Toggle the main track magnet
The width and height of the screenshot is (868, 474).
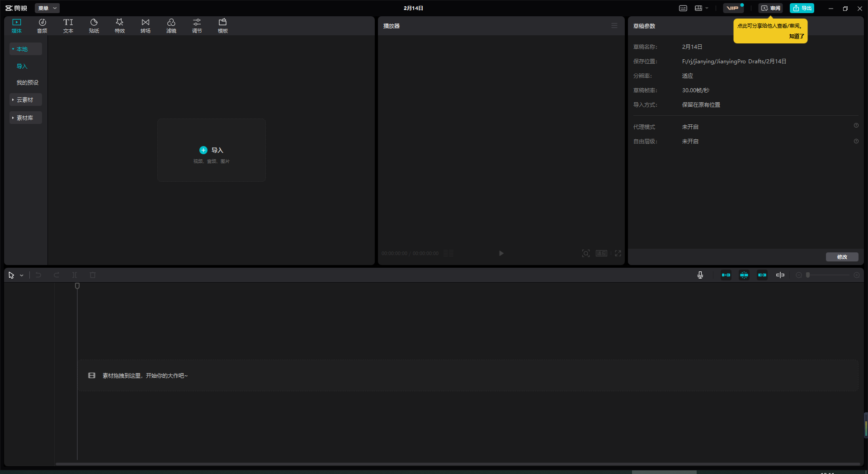[726, 275]
